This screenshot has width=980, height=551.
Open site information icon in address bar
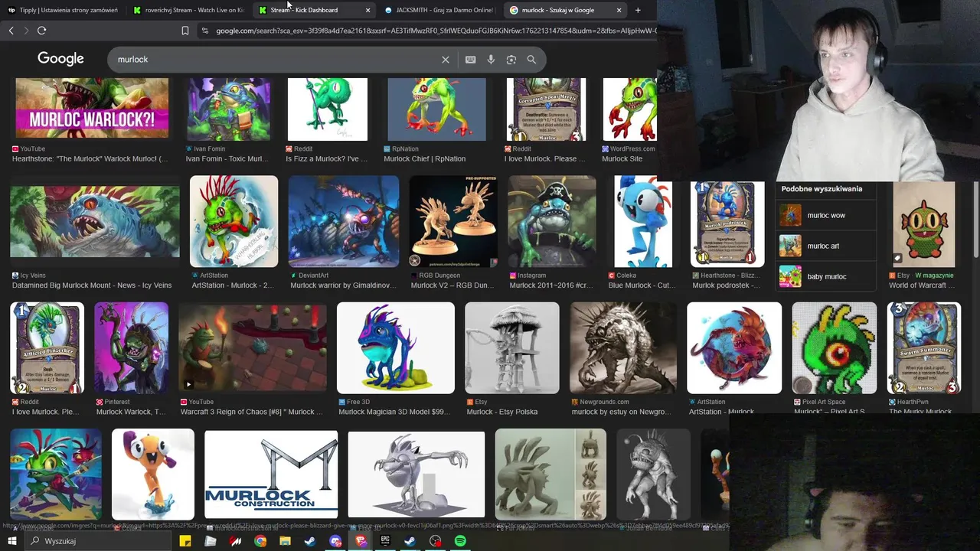click(x=204, y=31)
